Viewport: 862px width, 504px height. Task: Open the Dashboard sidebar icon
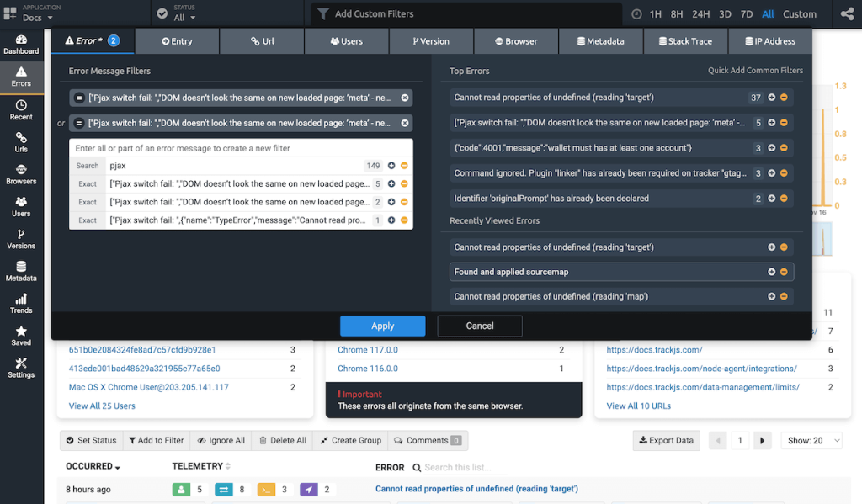(21, 44)
